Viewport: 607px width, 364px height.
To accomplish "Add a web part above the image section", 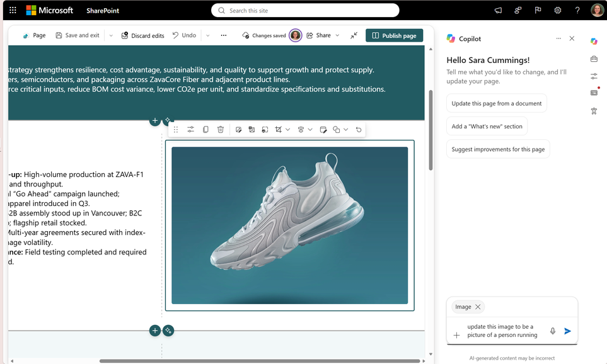I will pos(155,121).
